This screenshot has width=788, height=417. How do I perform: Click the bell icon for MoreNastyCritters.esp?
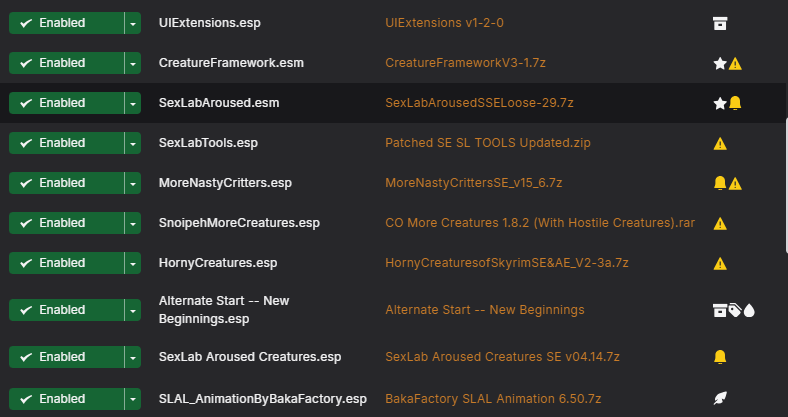[x=720, y=183]
